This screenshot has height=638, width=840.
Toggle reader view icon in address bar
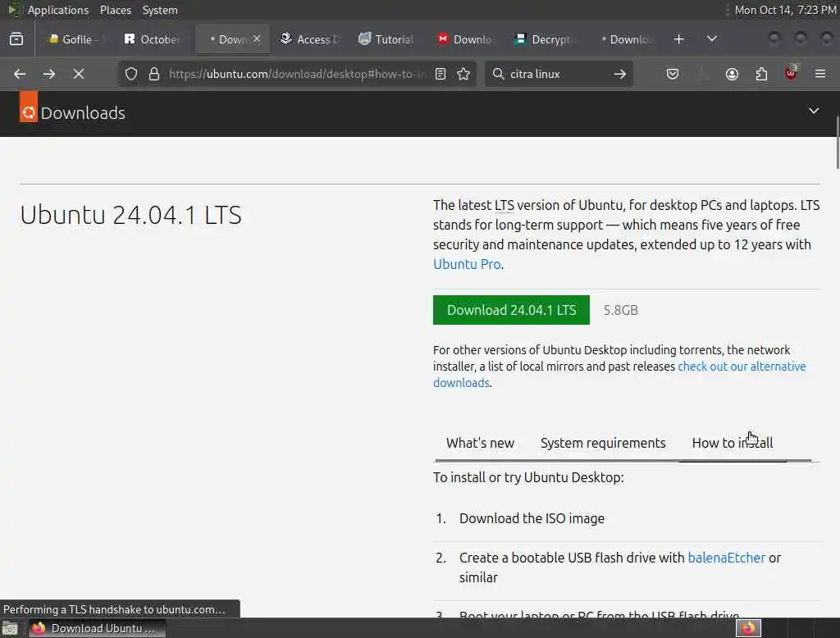coord(441,74)
